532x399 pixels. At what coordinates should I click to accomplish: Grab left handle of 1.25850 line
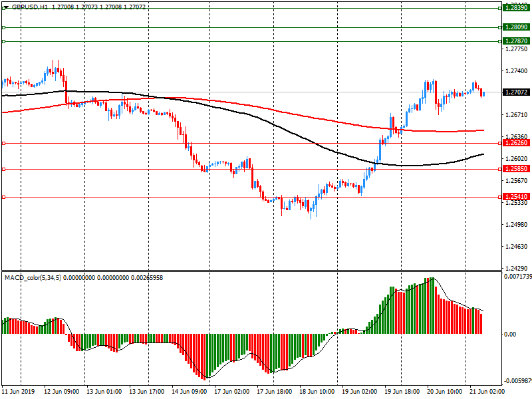click(4, 170)
